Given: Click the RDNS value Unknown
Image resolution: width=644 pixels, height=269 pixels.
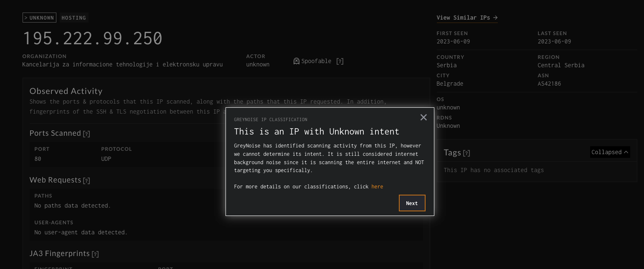Looking at the screenshot, I should (448, 126).
